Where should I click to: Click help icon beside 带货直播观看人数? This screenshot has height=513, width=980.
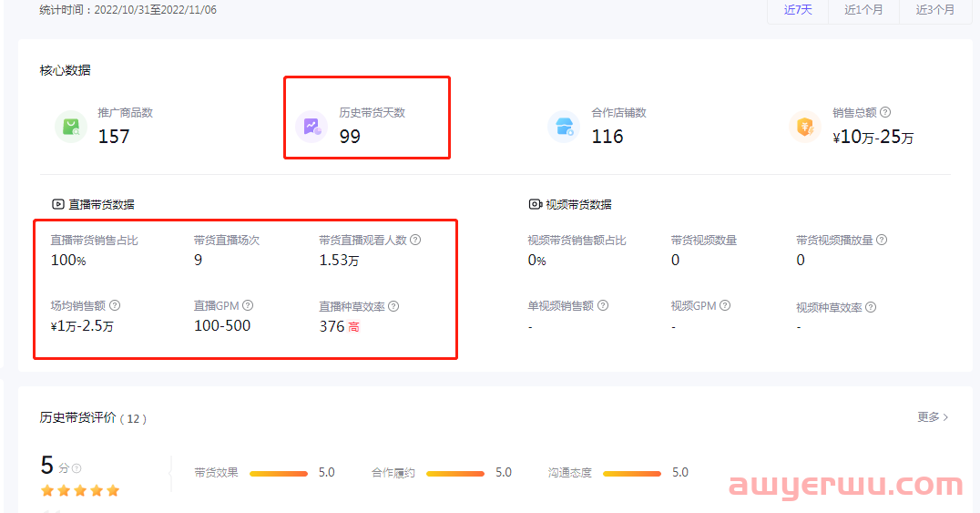415,240
